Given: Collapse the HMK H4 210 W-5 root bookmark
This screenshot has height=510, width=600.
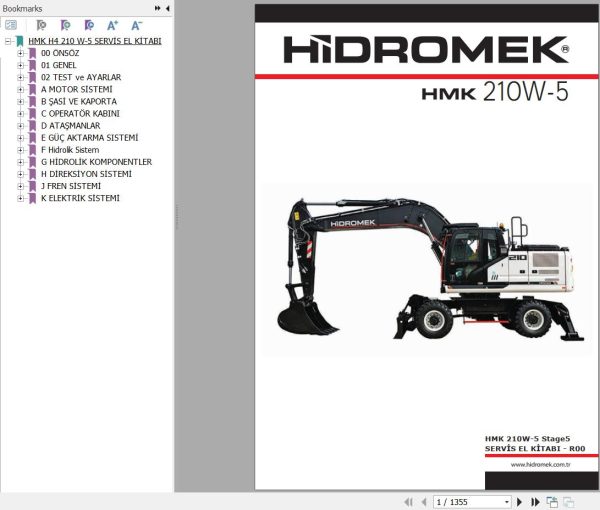Looking at the screenshot, I should [x=8, y=41].
